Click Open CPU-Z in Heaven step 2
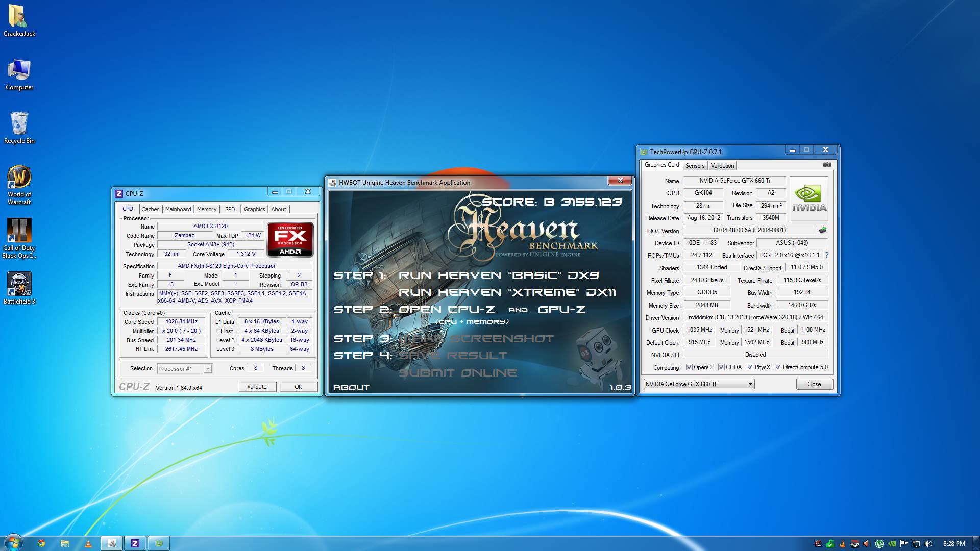Viewport: 980px width, 551px height. [447, 310]
